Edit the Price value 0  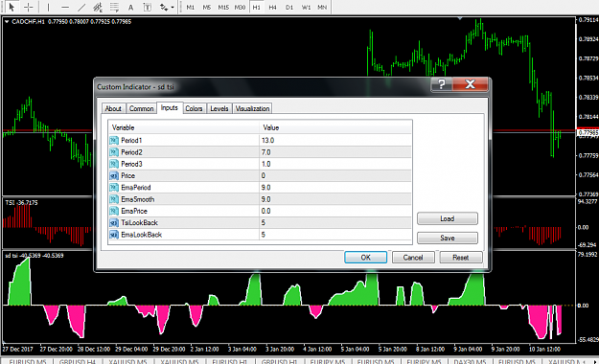coord(335,175)
